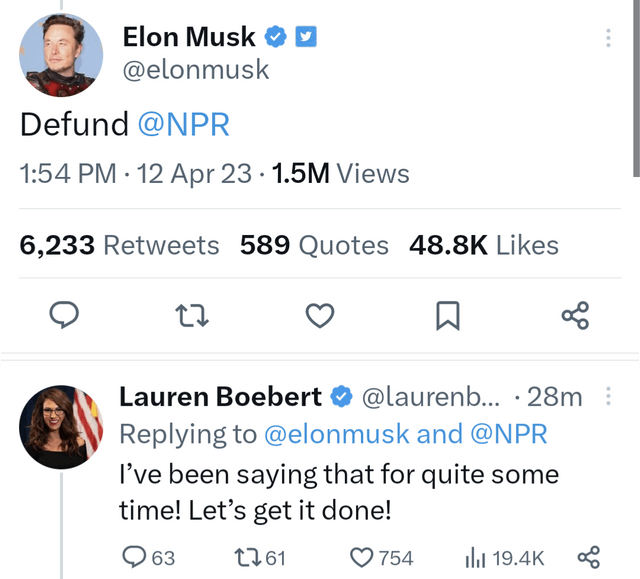
Task: Open Lauren Boebert's profile picture
Action: [62, 427]
